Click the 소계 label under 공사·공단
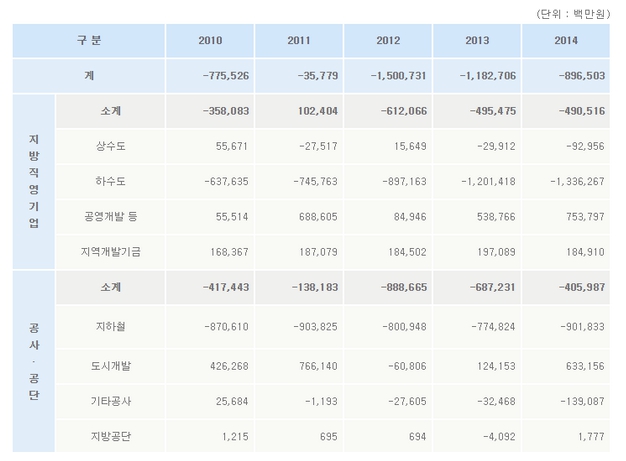The width and height of the screenshot is (626, 461). (x=111, y=287)
